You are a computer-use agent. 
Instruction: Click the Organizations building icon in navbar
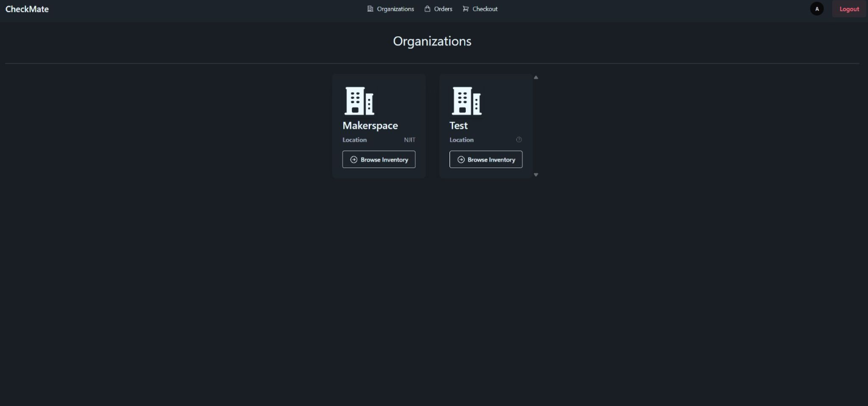coord(370,9)
